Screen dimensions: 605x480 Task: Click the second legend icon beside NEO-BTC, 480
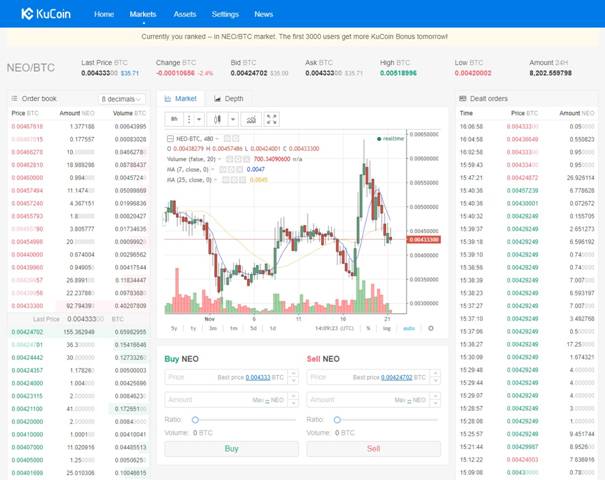(x=236, y=139)
